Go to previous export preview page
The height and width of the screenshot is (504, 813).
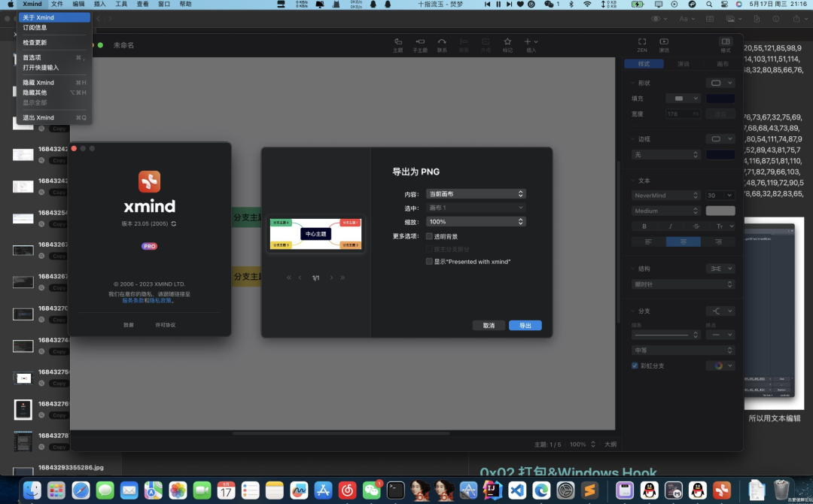[x=300, y=278]
